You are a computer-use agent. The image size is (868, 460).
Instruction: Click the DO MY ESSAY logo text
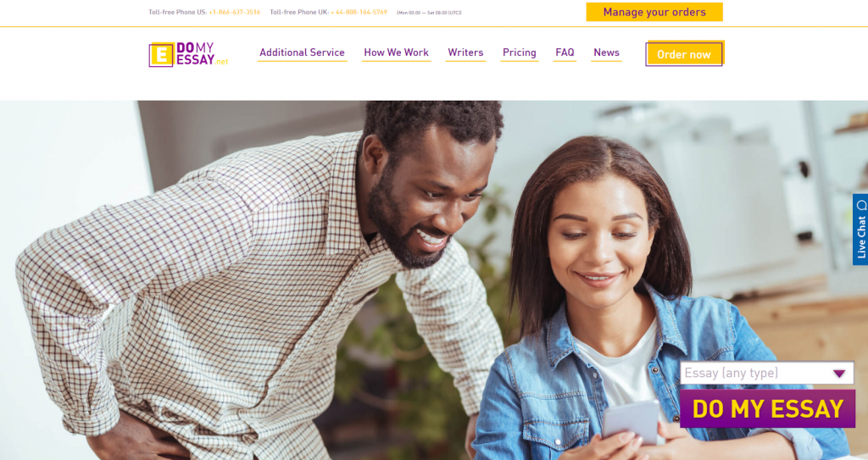coord(202,54)
